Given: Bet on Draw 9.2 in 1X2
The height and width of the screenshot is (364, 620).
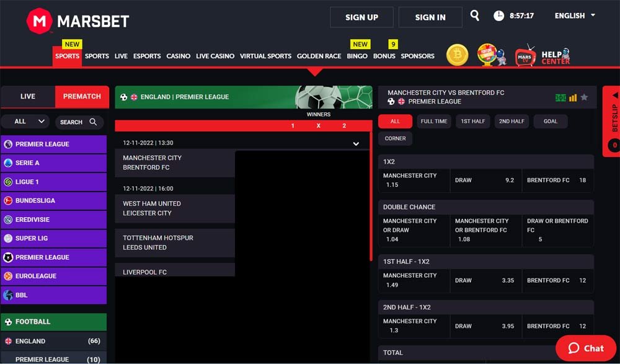Looking at the screenshot, I should coord(486,180).
